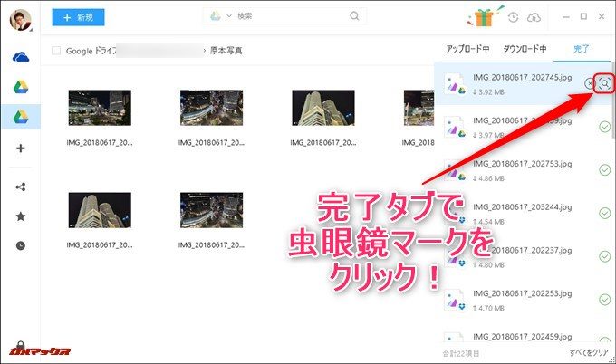The width and height of the screenshot is (616, 364).
Task: Click check mark beside 3.97 MB file
Action: point(604,127)
